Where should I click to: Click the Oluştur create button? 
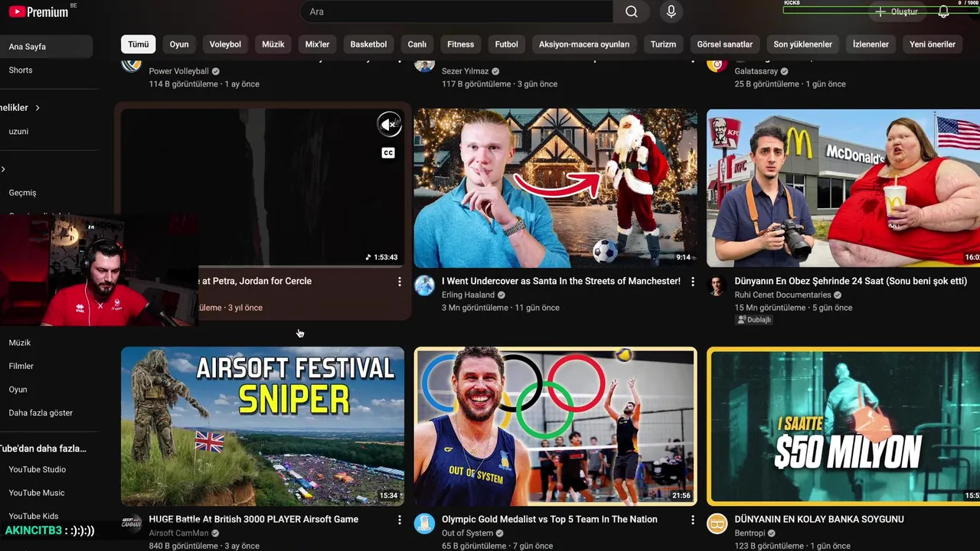tap(897, 11)
